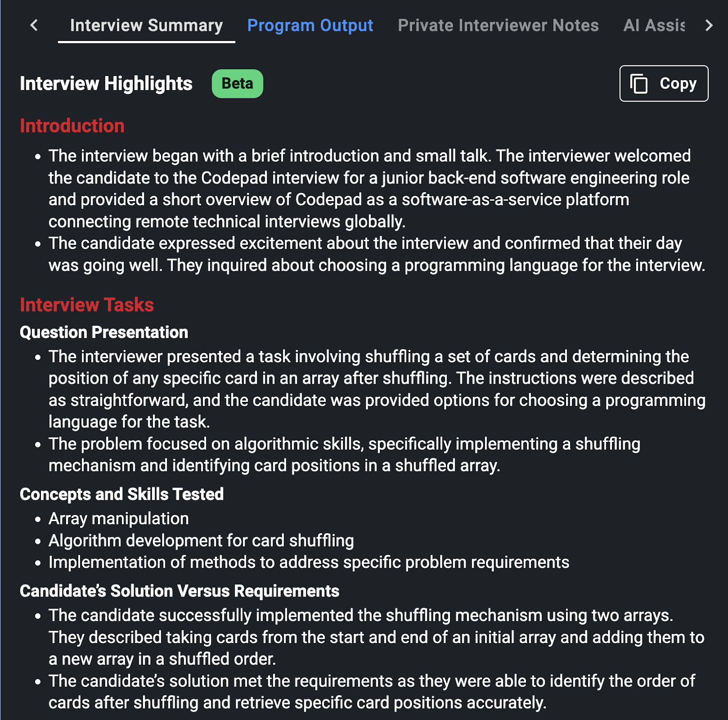Select the partially visible AI Assistant tab
The width and height of the screenshot is (728, 720).
coord(653,25)
